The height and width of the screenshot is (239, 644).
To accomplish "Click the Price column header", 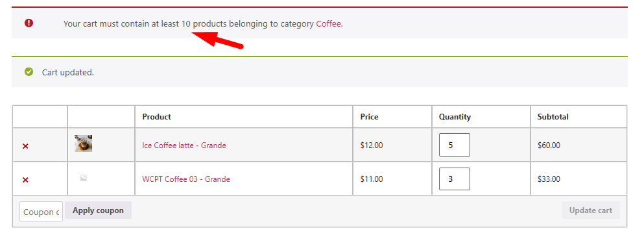I will point(369,117).
